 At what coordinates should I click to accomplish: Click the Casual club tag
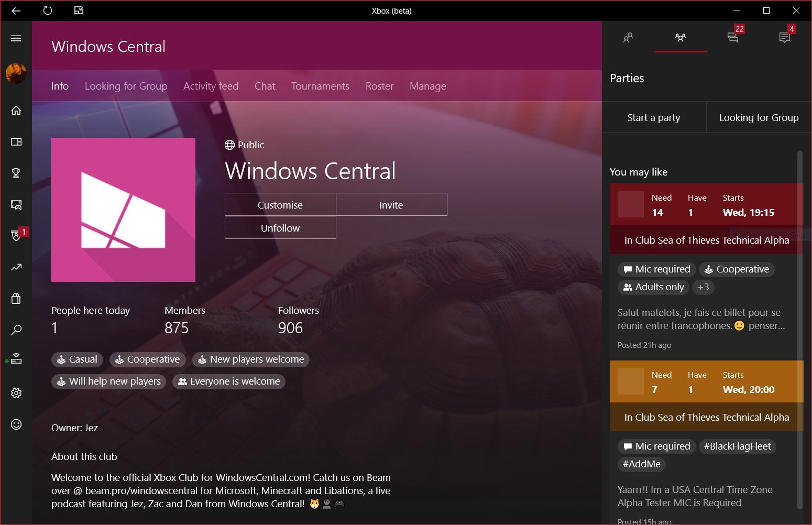[x=77, y=359]
